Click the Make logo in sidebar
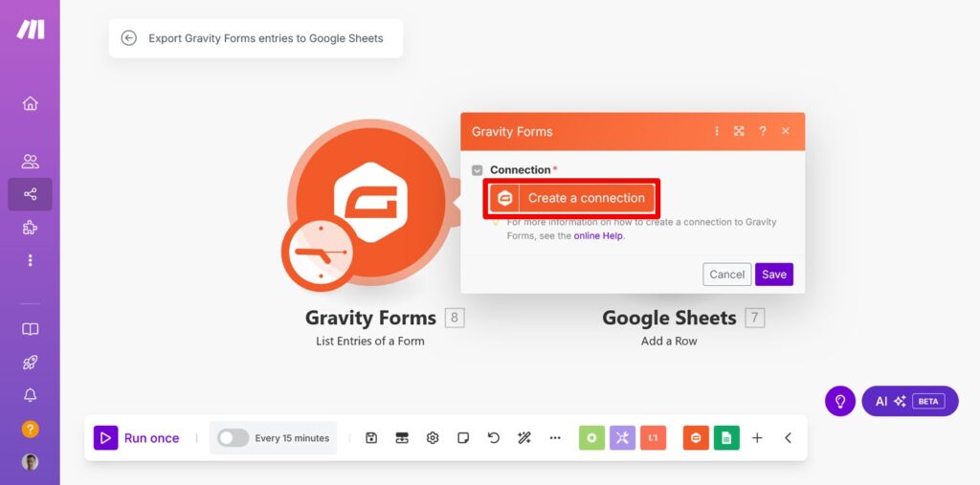 30,30
